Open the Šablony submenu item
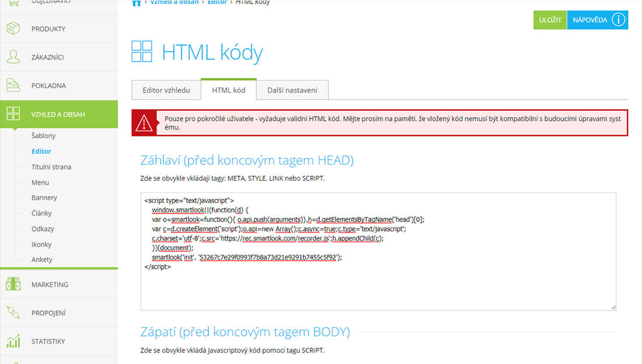The image size is (642, 364). point(43,135)
